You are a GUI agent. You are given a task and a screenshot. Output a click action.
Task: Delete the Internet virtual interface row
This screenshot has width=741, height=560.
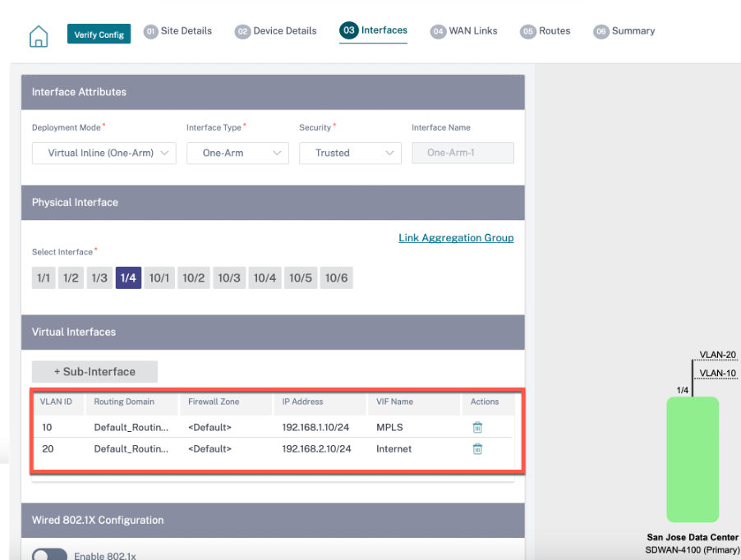point(477,448)
